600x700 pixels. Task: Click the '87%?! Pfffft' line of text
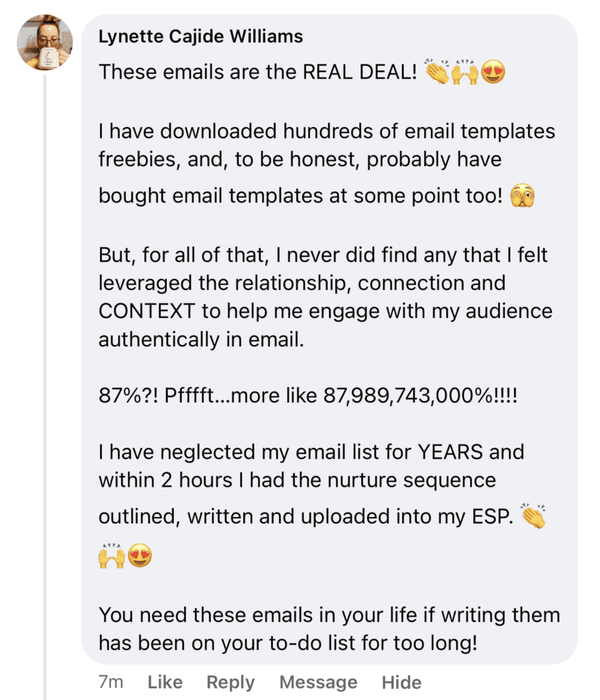(308, 396)
